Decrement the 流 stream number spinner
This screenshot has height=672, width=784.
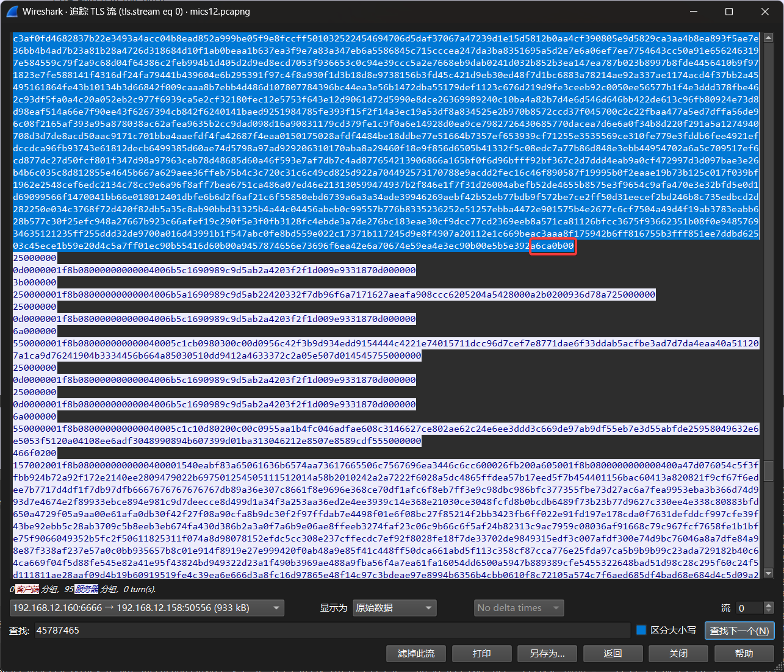769,611
